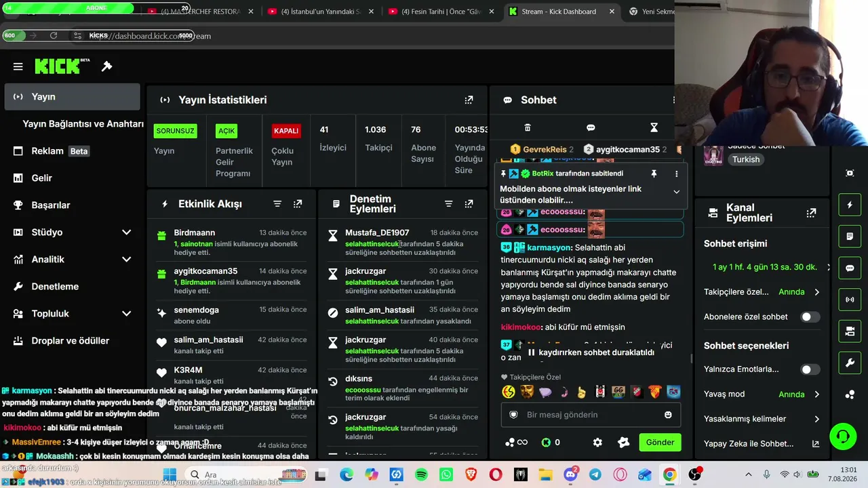868x488 pixels.
Task: Open Yavaş mod setting
Action: [762, 394]
